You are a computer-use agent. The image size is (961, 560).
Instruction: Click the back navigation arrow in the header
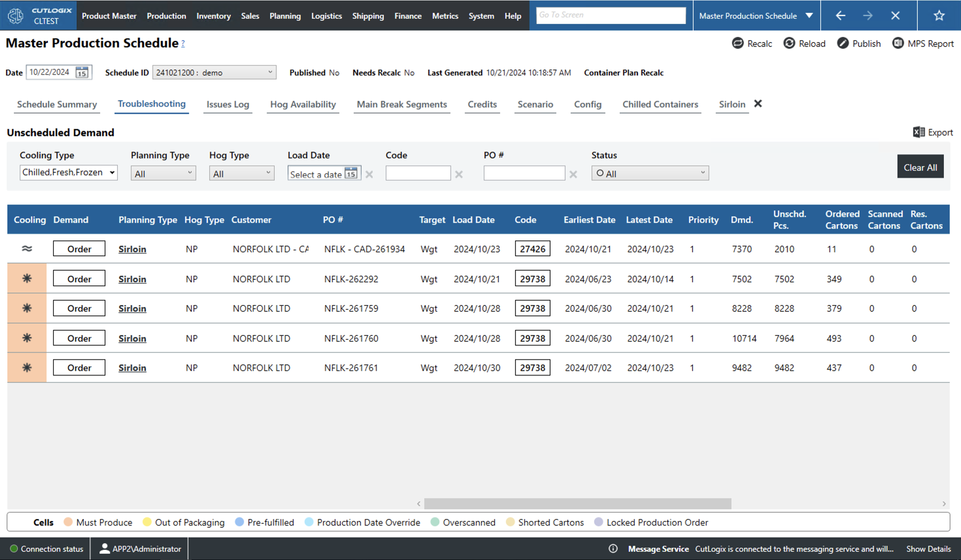(840, 16)
